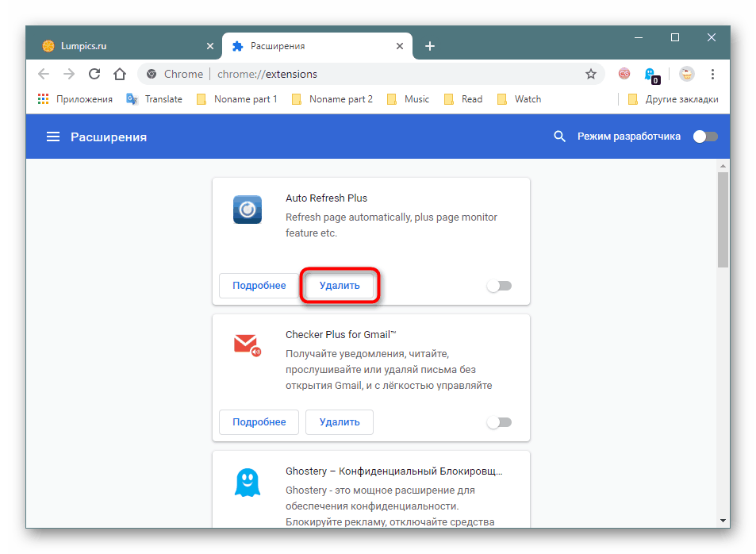756x554 pixels.
Task: Bookmark this page with the star icon
Action: (591, 74)
